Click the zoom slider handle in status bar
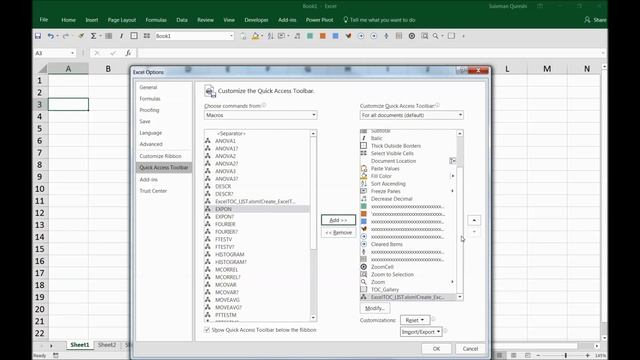Viewport: 640px width, 360px height. click(x=566, y=356)
